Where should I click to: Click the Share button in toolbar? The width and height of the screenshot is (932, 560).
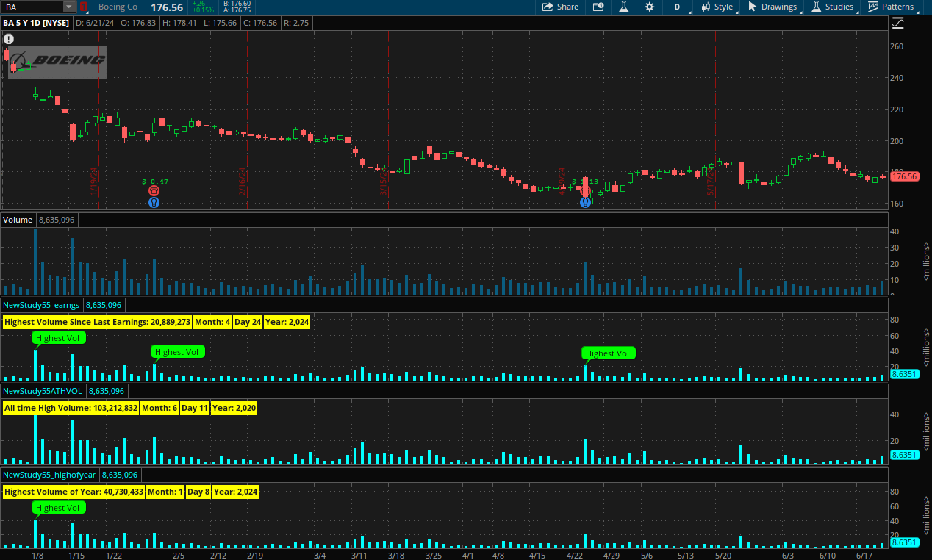coord(560,7)
